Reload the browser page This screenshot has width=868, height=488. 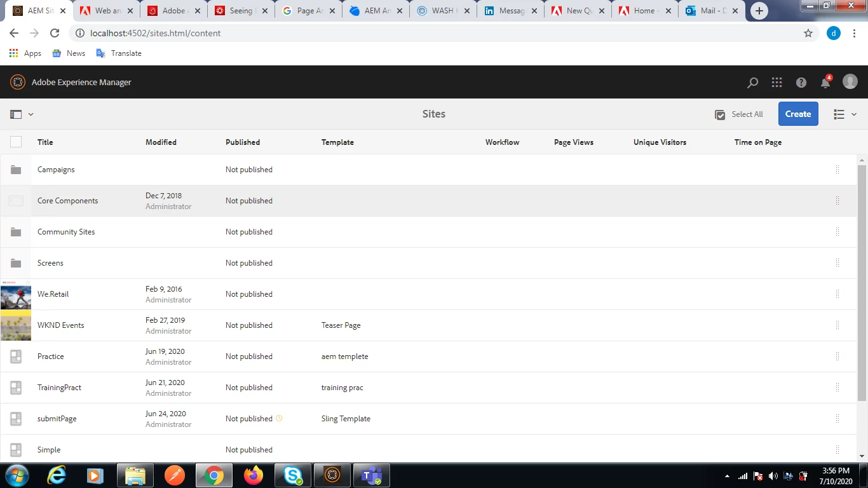click(55, 33)
